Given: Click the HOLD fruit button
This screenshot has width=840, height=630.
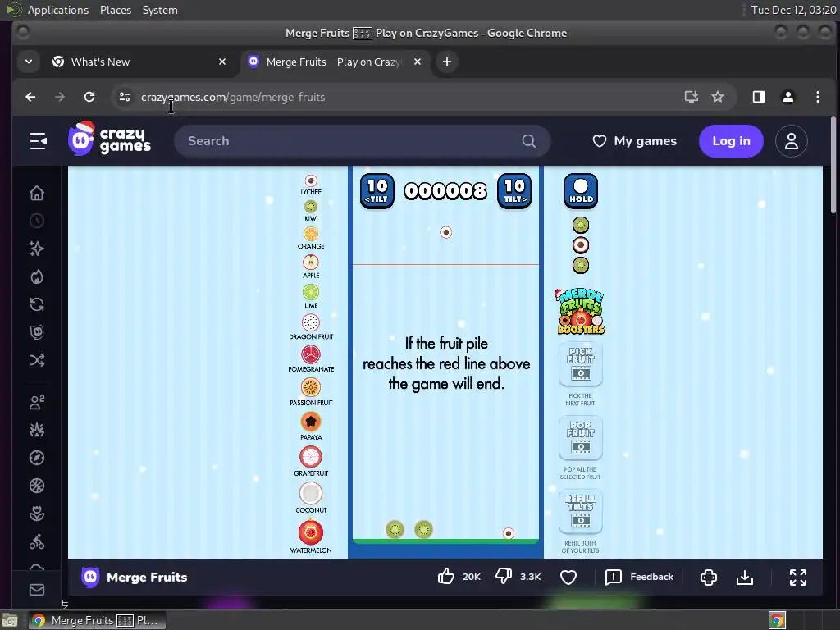Looking at the screenshot, I should pyautogui.click(x=581, y=190).
